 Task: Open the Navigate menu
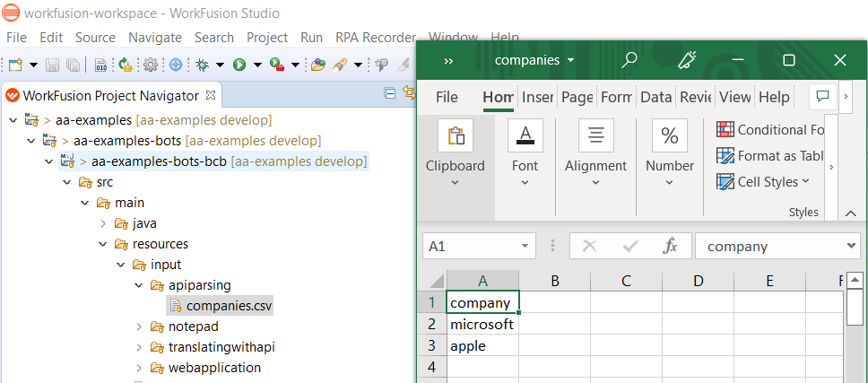coord(155,37)
